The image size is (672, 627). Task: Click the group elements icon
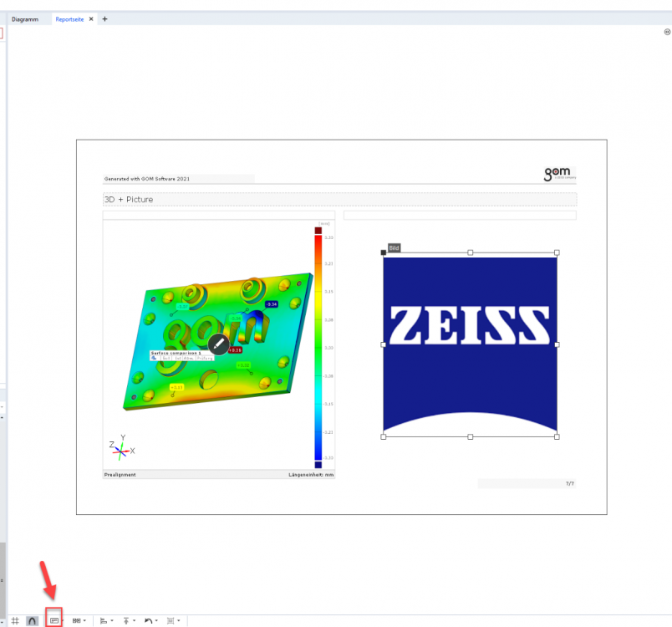[x=76, y=620]
